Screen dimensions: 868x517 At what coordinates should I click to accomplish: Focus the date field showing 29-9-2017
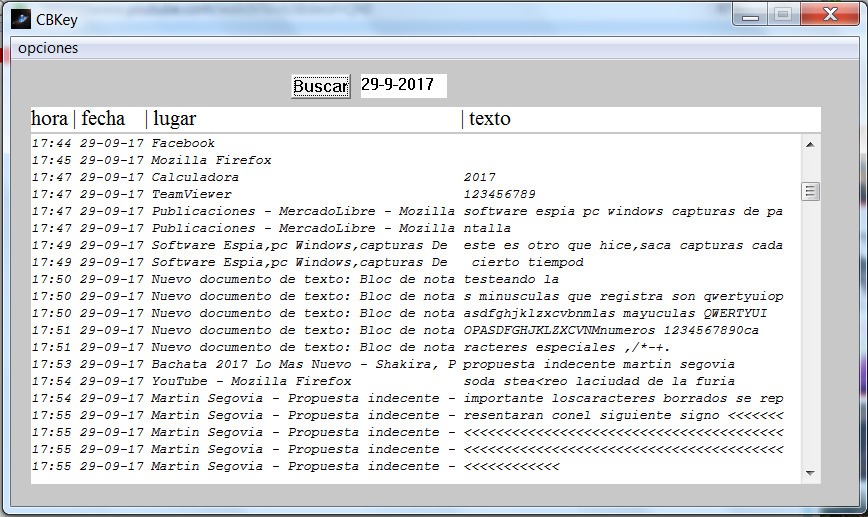point(404,85)
